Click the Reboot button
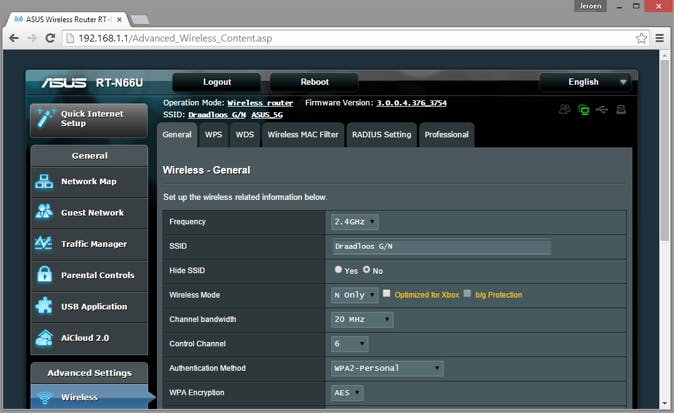This screenshot has height=413, width=674. [314, 82]
